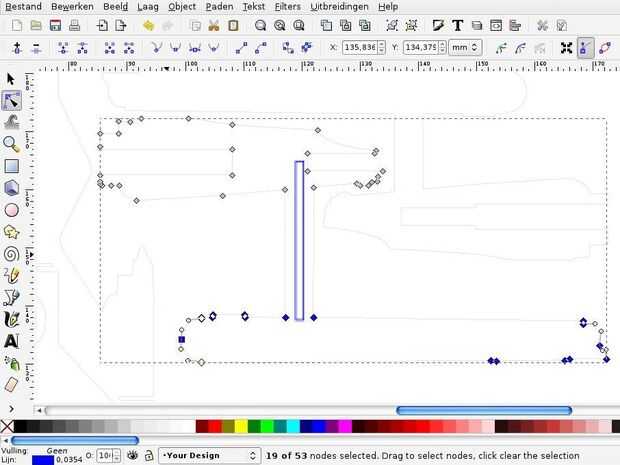620x465 pixels.
Task: Open Text and Font dialog icon
Action: (x=457, y=26)
